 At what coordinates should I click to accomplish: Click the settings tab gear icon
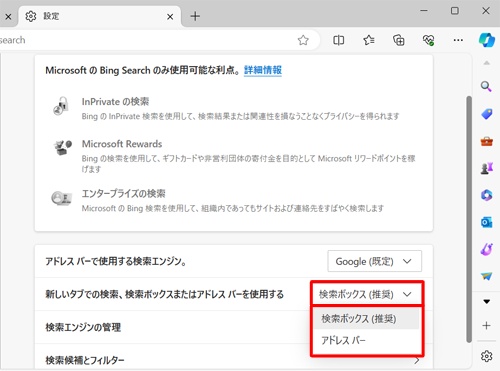click(31, 16)
